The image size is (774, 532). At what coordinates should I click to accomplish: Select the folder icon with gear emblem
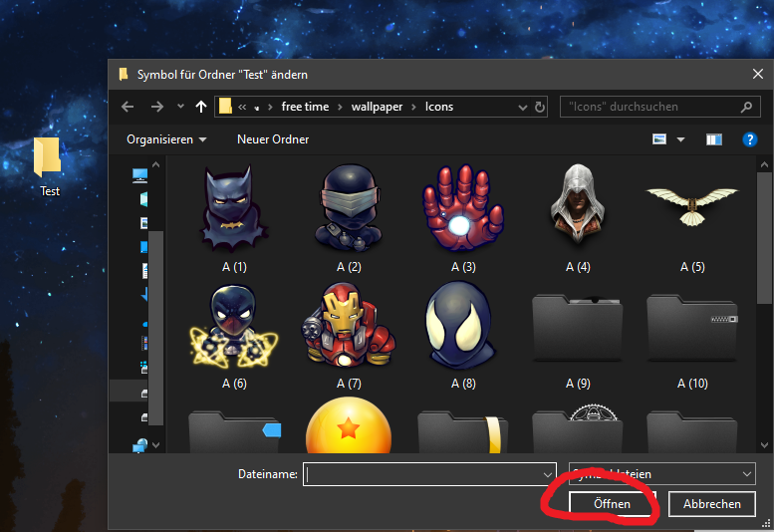point(578,428)
